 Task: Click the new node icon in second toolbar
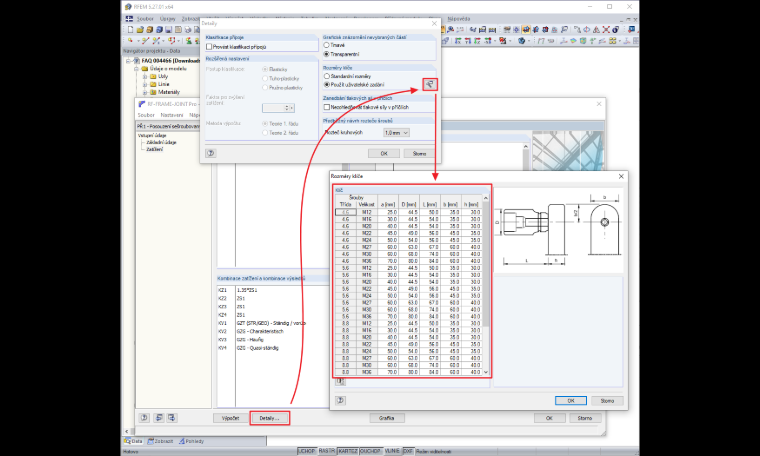point(130,40)
